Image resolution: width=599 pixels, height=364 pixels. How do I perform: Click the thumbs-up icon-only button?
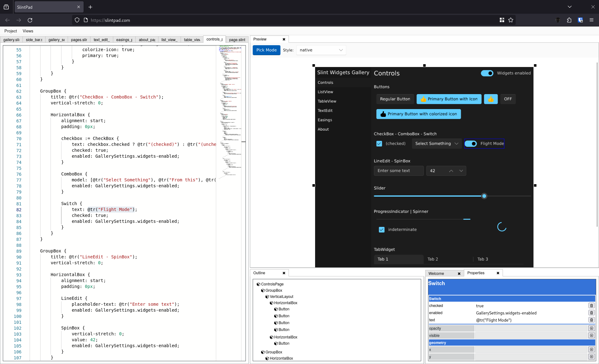point(490,99)
